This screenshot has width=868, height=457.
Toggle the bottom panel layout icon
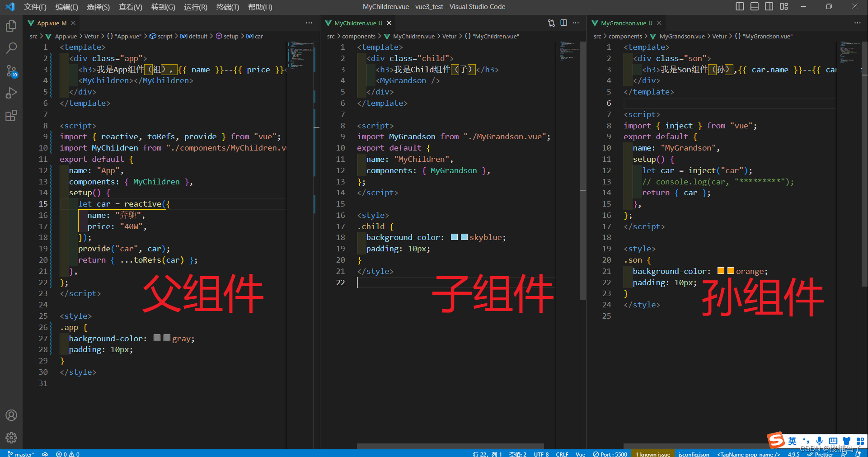click(x=755, y=6)
